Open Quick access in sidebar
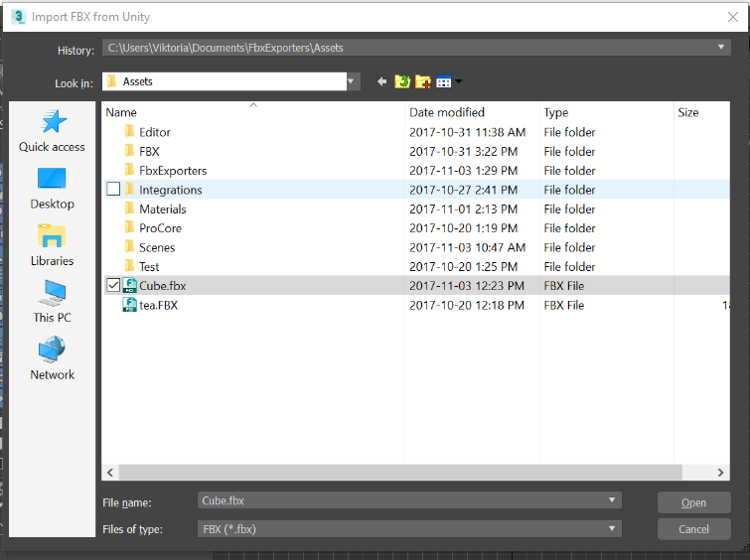The image size is (750, 560). (52, 131)
